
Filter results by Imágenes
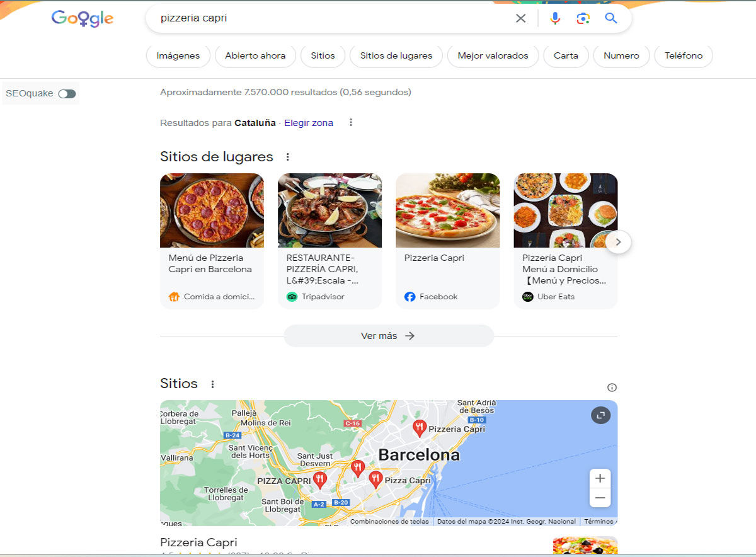point(178,55)
